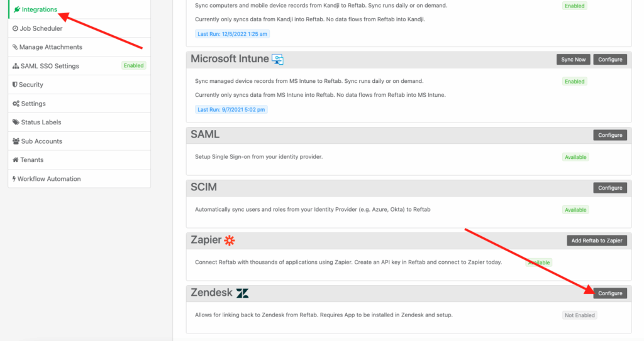Viewport: 644px width, 341px height.
Task: Configure the SCIM integration
Action: coord(610,188)
